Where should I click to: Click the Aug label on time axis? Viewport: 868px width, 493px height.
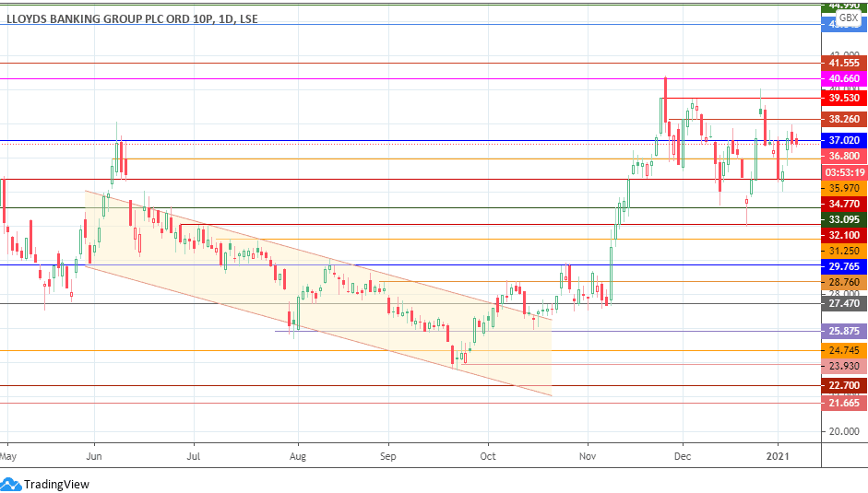coord(298,456)
